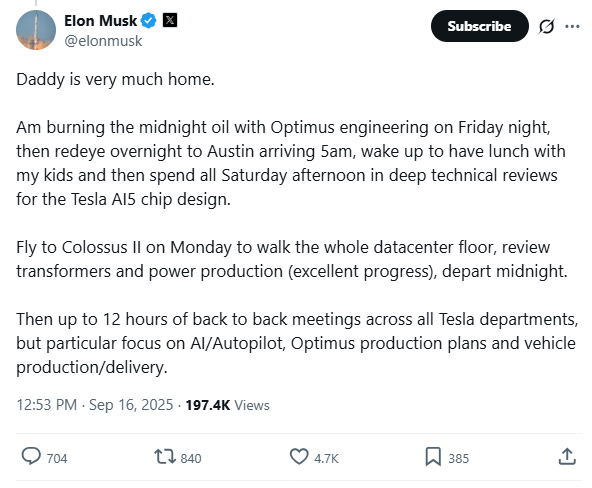Image resolution: width=592 pixels, height=488 pixels.
Task: Open the 12:53 PM · Sep 16, 2025 timestamp
Action: coord(95,405)
